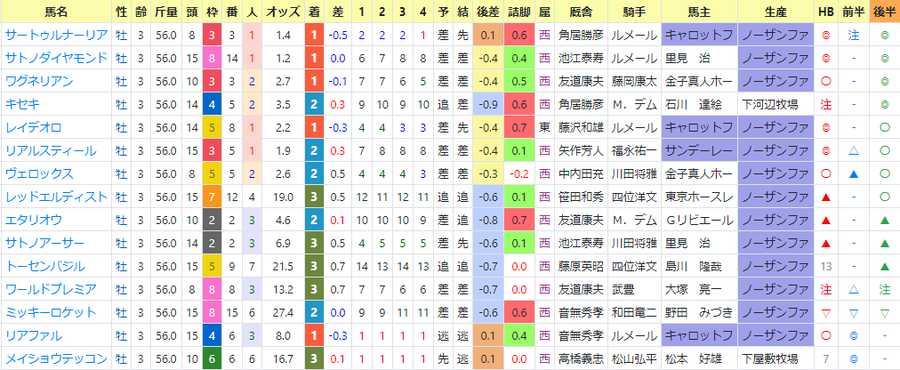Select blue frame 4 cell in キセキ row

point(212,104)
